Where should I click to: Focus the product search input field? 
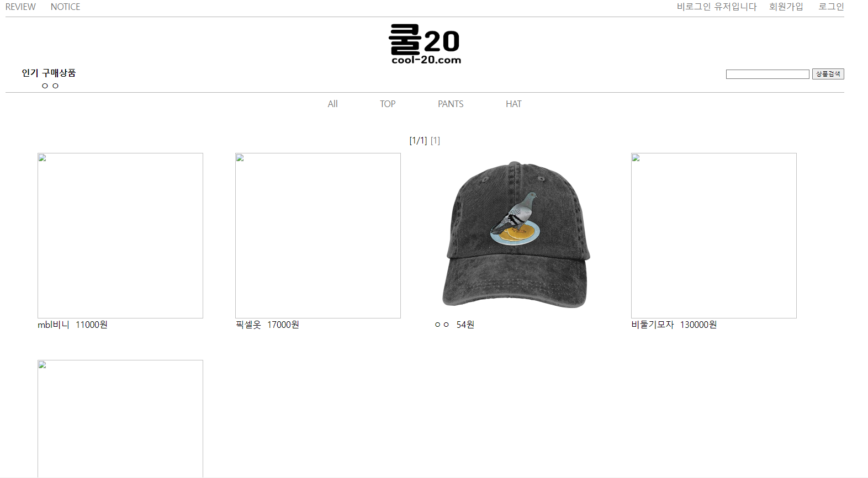coord(768,74)
